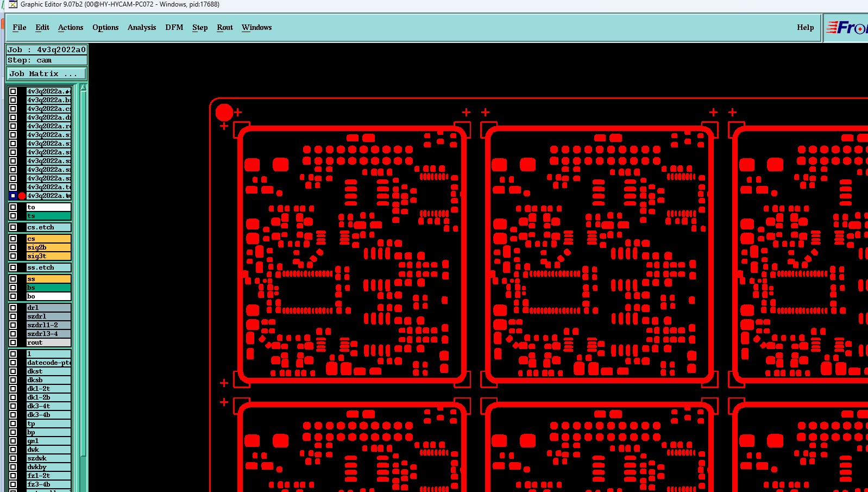The height and width of the screenshot is (492, 868).
Task: Enable the rout layer checkbox
Action: (13, 342)
